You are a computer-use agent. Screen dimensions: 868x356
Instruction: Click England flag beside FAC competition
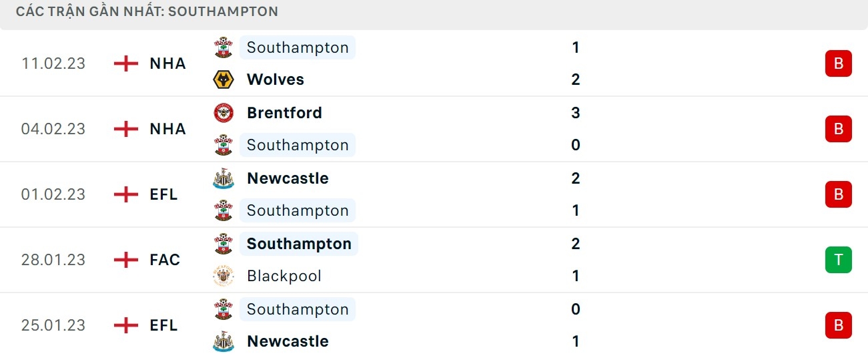click(x=126, y=260)
